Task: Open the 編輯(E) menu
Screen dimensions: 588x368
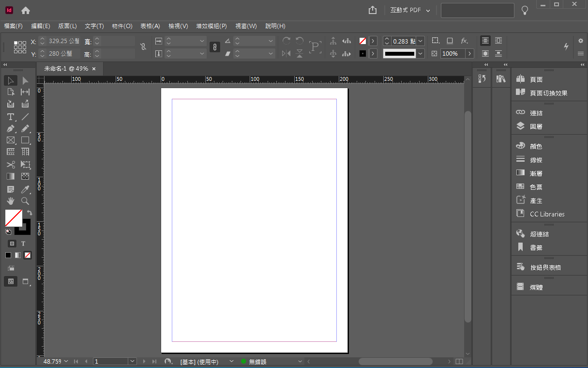Action: (41, 26)
